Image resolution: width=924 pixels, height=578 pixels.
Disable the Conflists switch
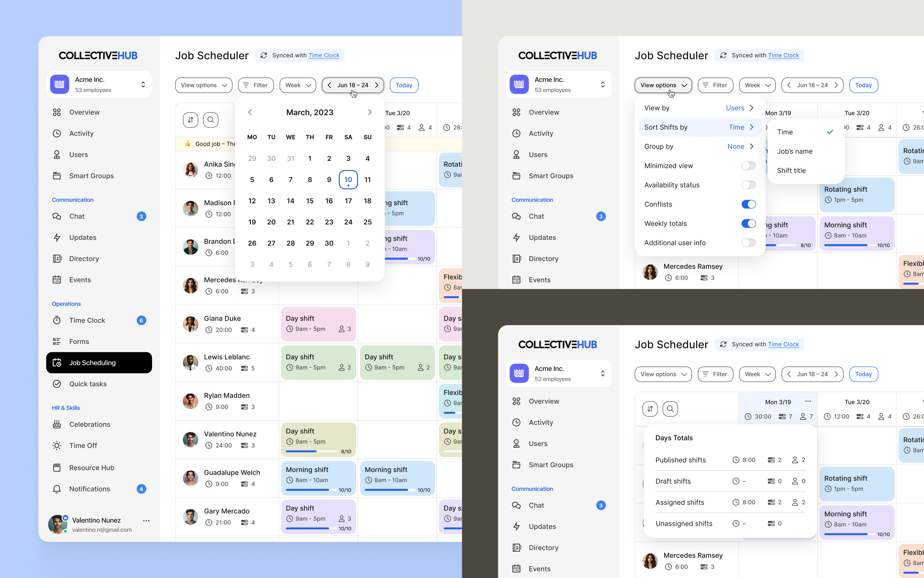point(749,204)
